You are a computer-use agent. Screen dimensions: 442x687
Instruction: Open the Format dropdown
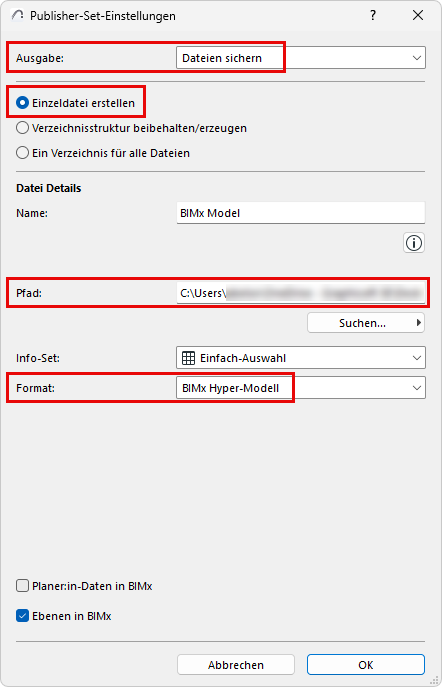point(301,388)
